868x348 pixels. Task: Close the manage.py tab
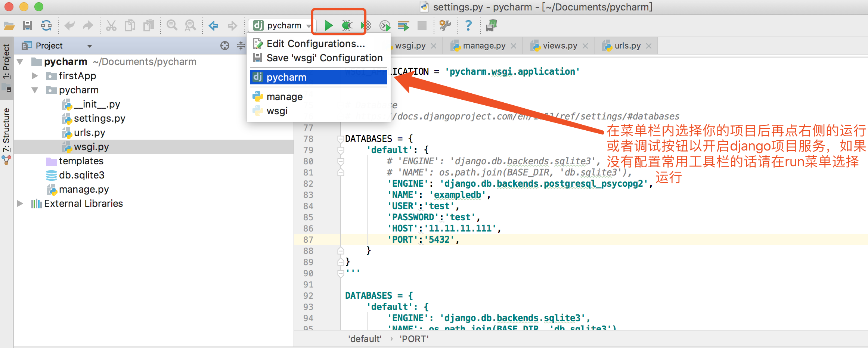click(514, 46)
